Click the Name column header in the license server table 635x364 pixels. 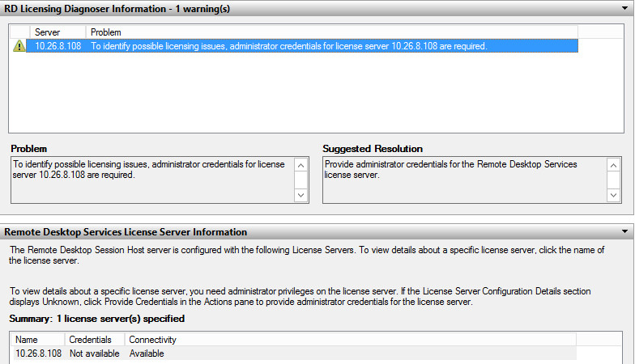click(x=39, y=340)
